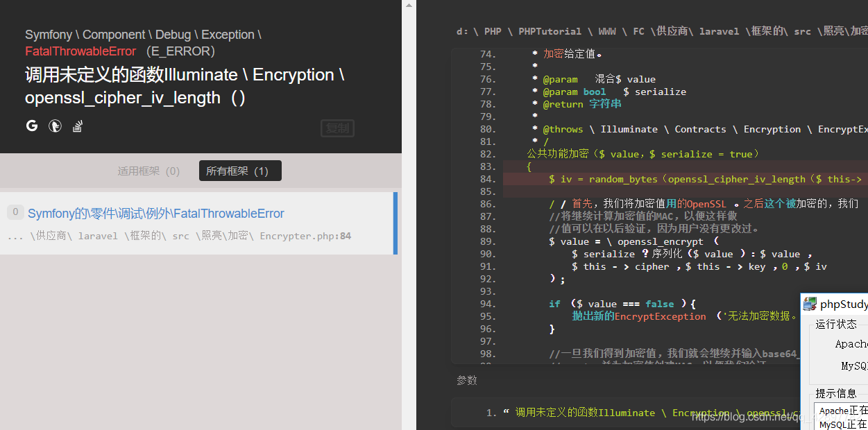Click FatalThrowableError red exception name
The width and height of the screenshot is (868, 430).
(x=80, y=51)
